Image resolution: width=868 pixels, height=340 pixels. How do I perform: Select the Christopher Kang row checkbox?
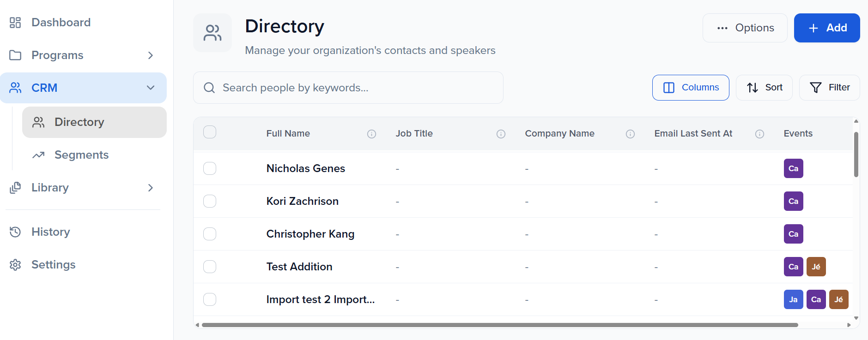point(210,234)
